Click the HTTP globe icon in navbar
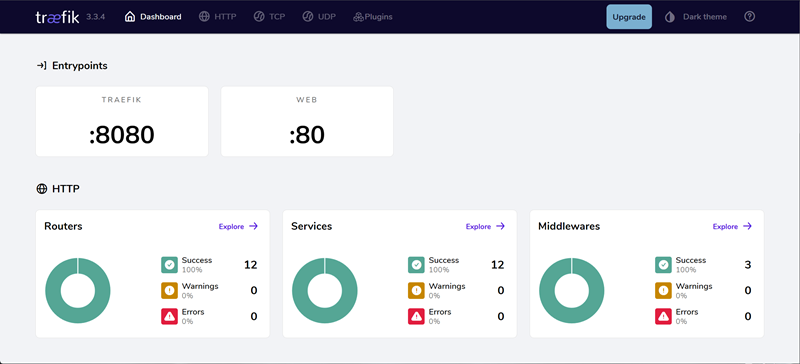This screenshot has height=364, width=800. (204, 17)
